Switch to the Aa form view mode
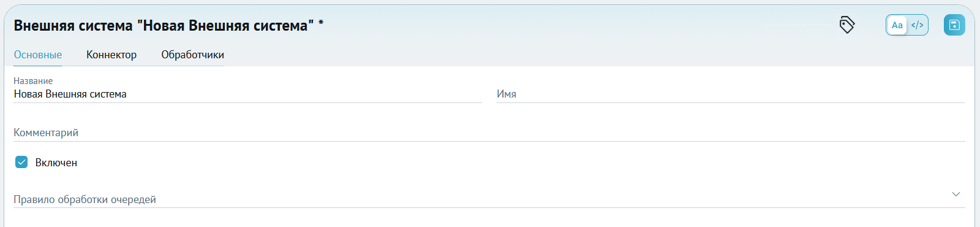980x227 pixels. pyautogui.click(x=897, y=25)
